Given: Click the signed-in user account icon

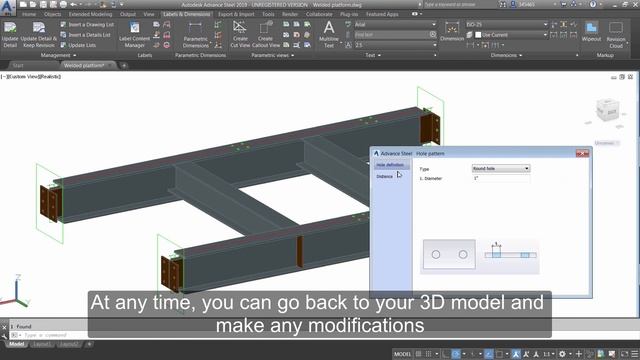Looking at the screenshot, I should [x=513, y=4].
